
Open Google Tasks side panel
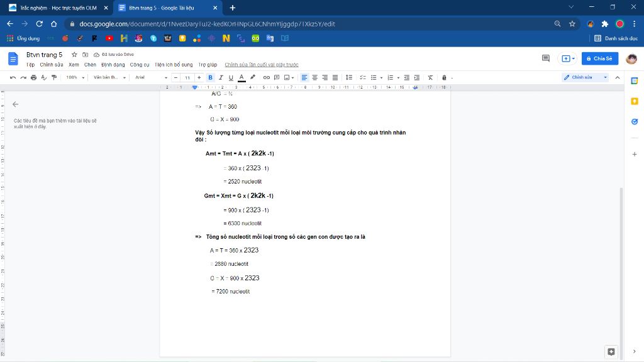pyautogui.click(x=635, y=121)
